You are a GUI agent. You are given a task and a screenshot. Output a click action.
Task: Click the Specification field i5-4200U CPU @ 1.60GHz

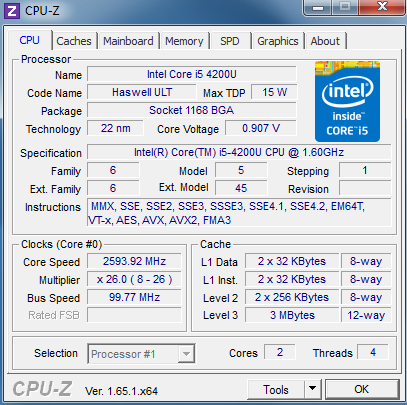click(x=239, y=152)
